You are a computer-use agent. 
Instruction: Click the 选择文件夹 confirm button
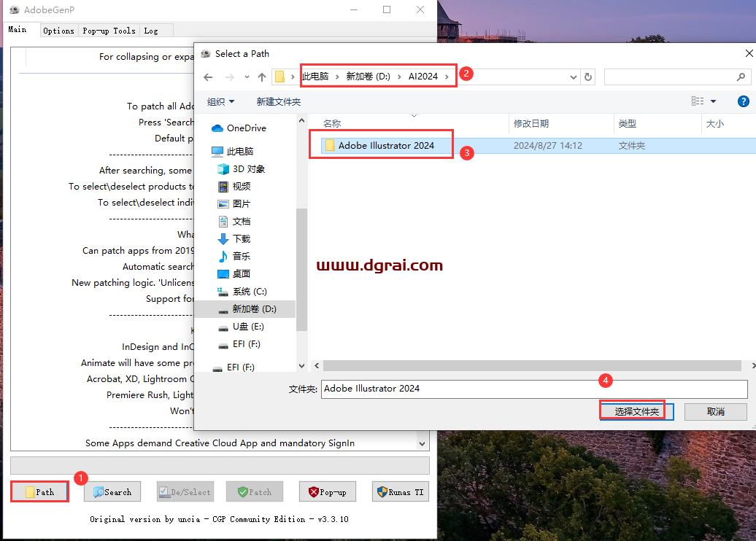[636, 410]
